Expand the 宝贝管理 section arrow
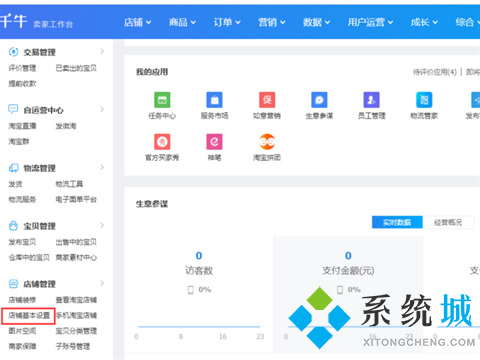The width and height of the screenshot is (480, 360). point(102,225)
